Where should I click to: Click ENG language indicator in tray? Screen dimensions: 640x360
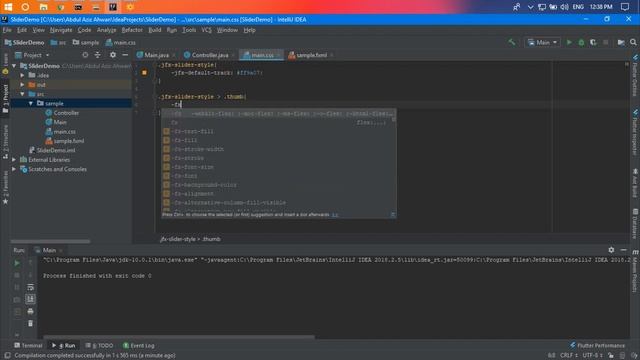point(578,7)
